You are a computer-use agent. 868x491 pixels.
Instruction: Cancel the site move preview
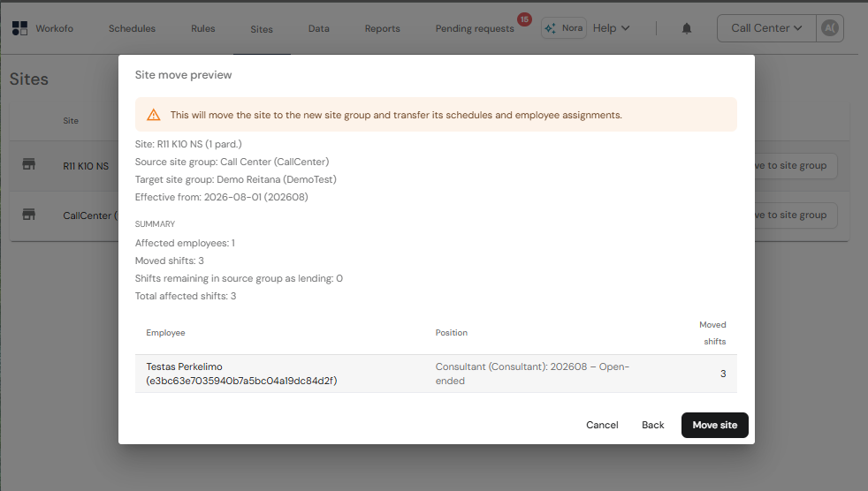click(602, 425)
